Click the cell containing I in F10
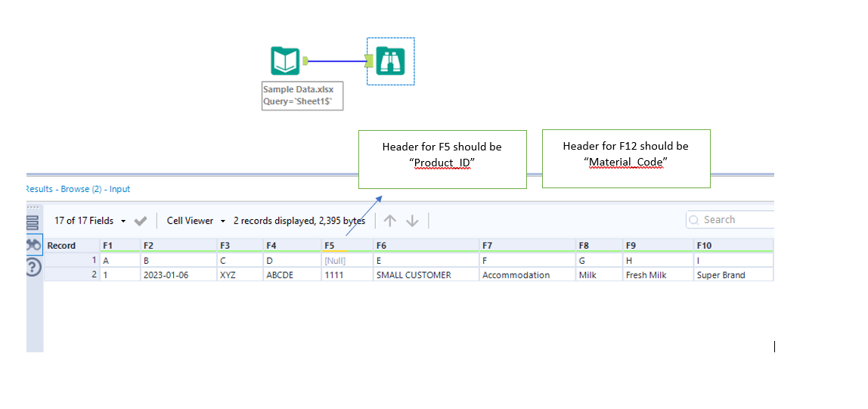The width and height of the screenshot is (868, 409). click(x=733, y=260)
